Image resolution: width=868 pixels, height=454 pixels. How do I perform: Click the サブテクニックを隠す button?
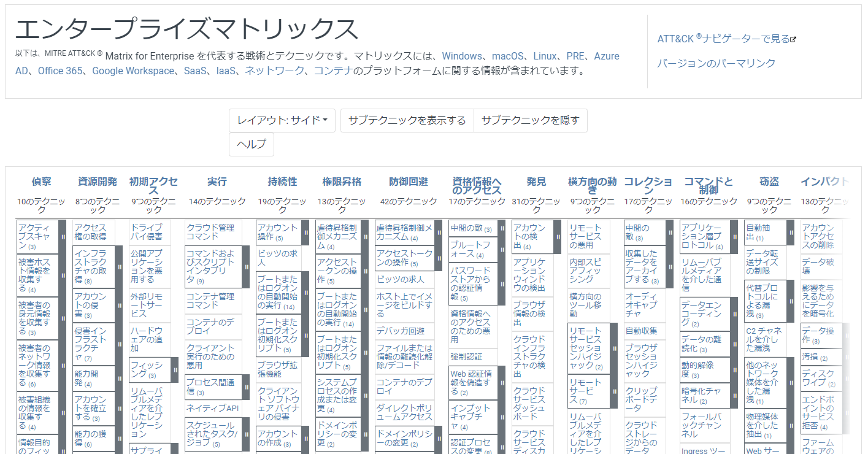(531, 120)
